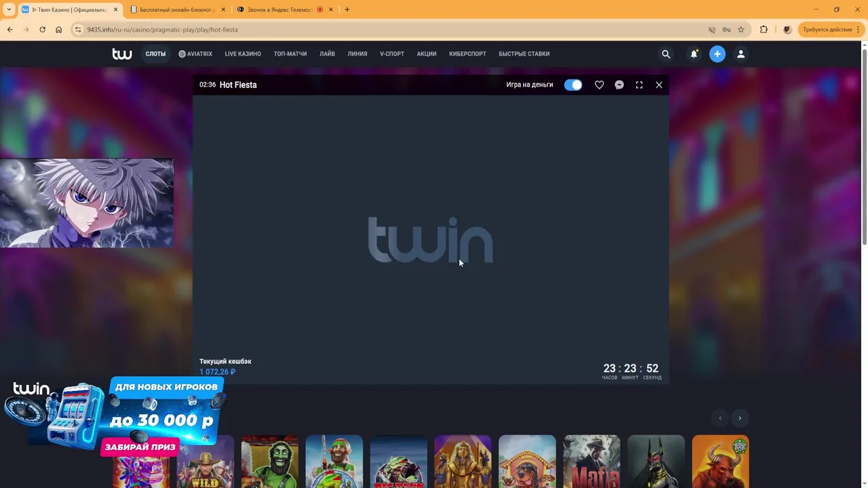868x488 pixels.
Task: Expand the game to fullscreen
Action: tap(639, 85)
